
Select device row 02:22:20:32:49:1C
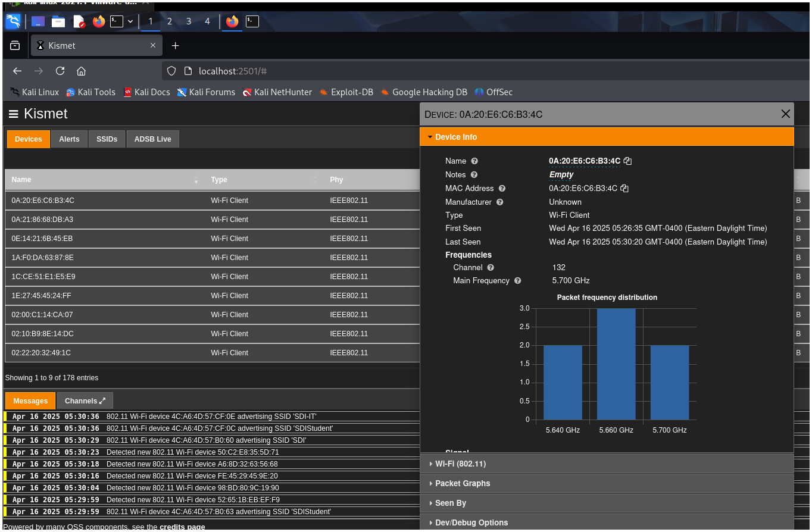point(212,353)
